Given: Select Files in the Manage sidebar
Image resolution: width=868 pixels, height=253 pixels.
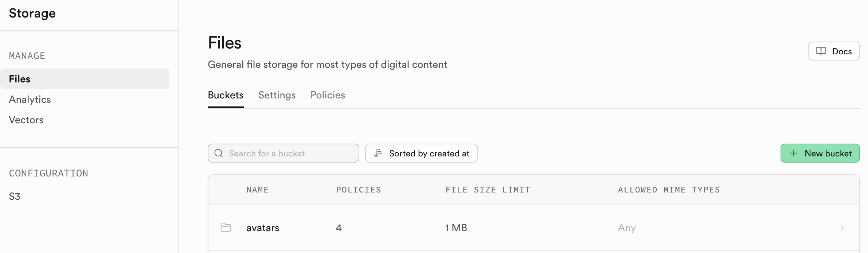Looking at the screenshot, I should [20, 79].
